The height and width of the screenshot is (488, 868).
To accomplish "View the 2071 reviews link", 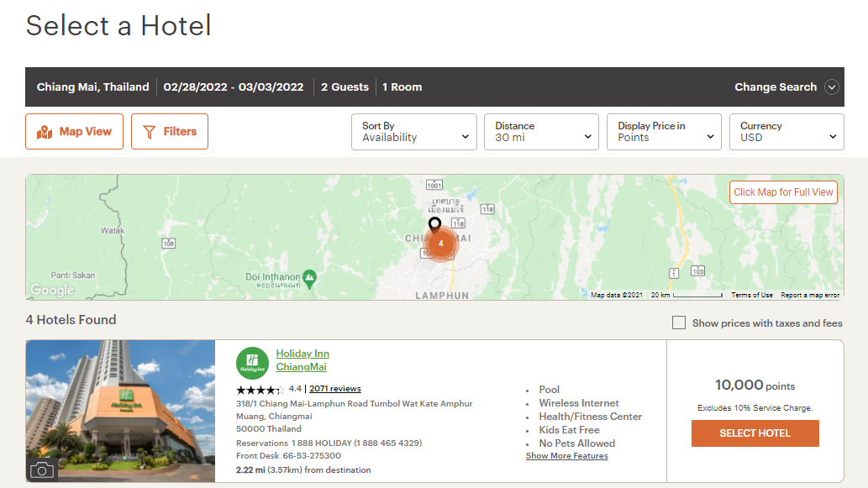I will pos(334,388).
